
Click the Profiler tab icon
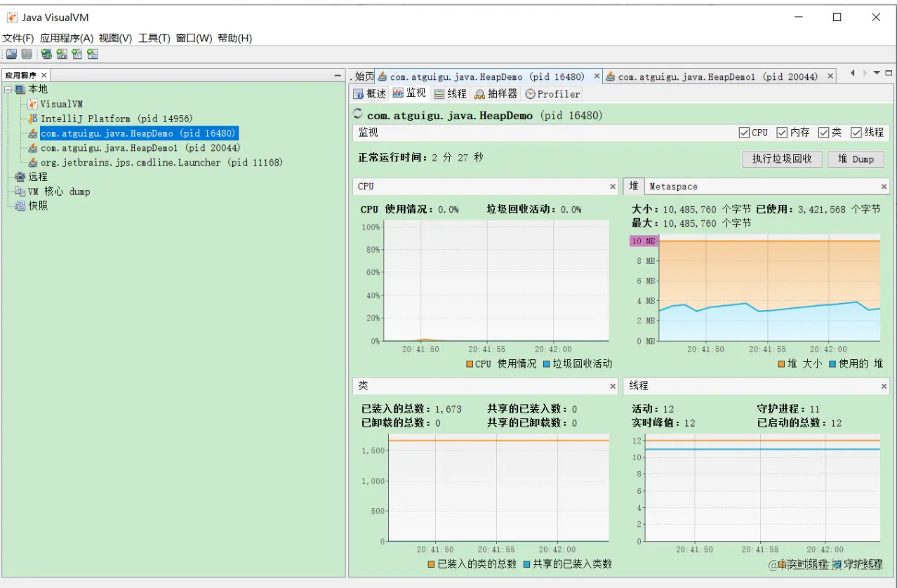(x=530, y=93)
